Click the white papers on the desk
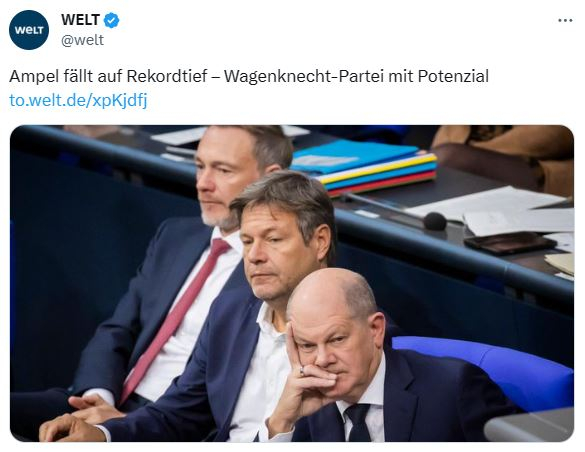The width and height of the screenshot is (585, 452). point(489,210)
